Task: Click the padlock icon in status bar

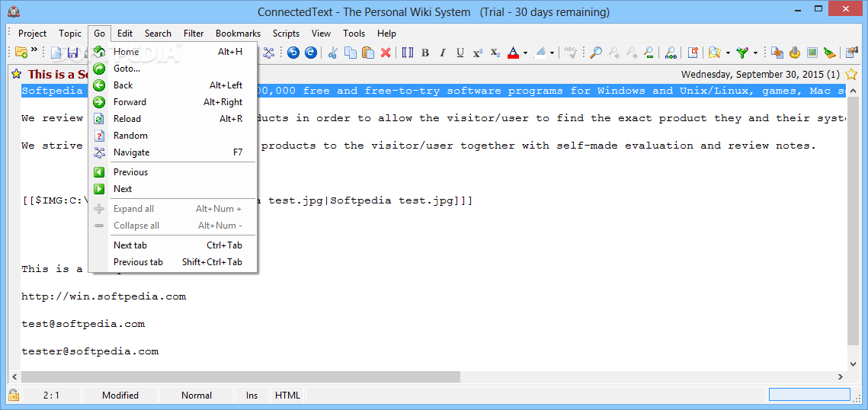Action: [x=13, y=395]
